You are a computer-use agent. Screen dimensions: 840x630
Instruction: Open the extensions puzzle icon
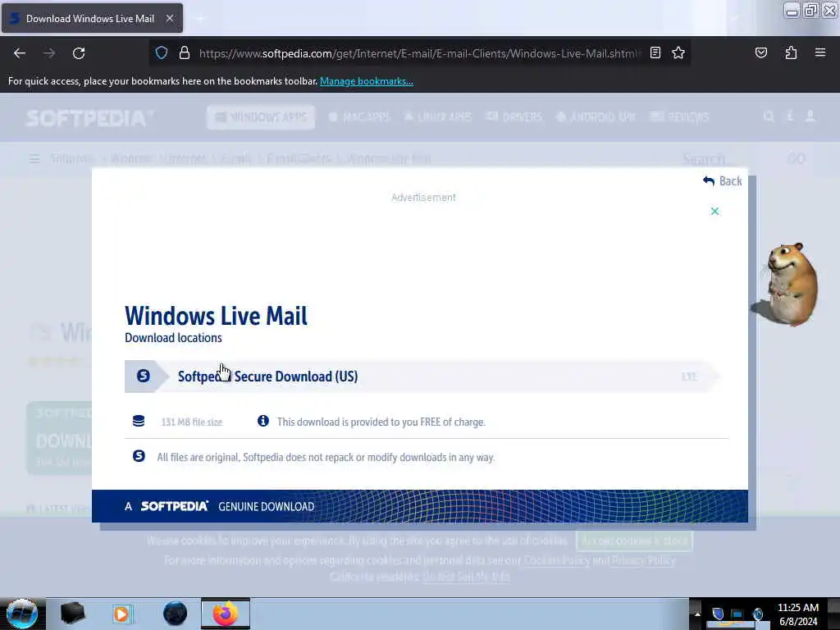791,52
